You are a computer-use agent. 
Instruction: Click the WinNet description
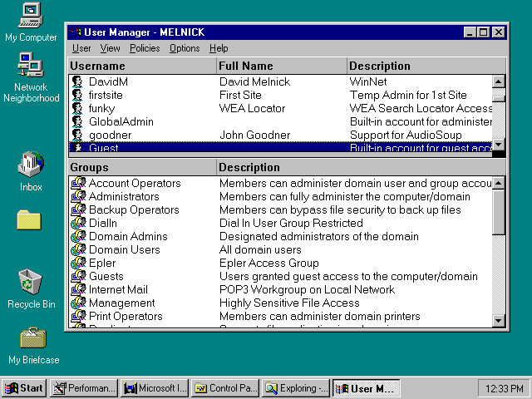click(368, 81)
